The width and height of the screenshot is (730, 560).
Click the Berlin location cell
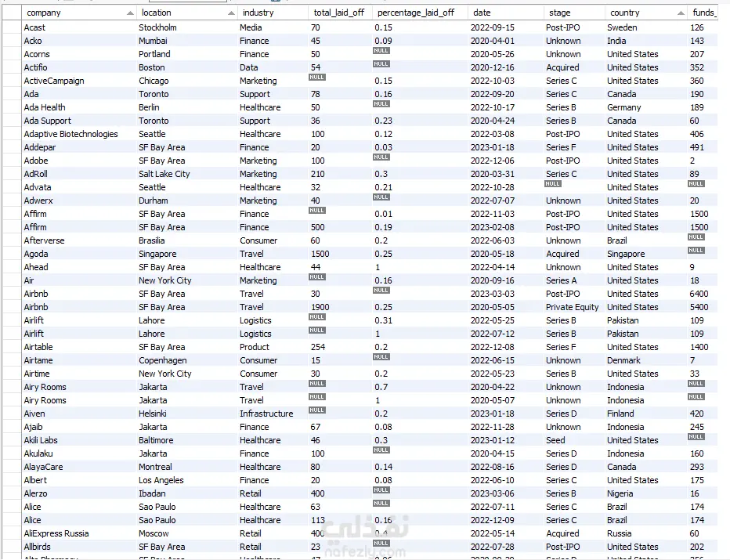pos(186,107)
